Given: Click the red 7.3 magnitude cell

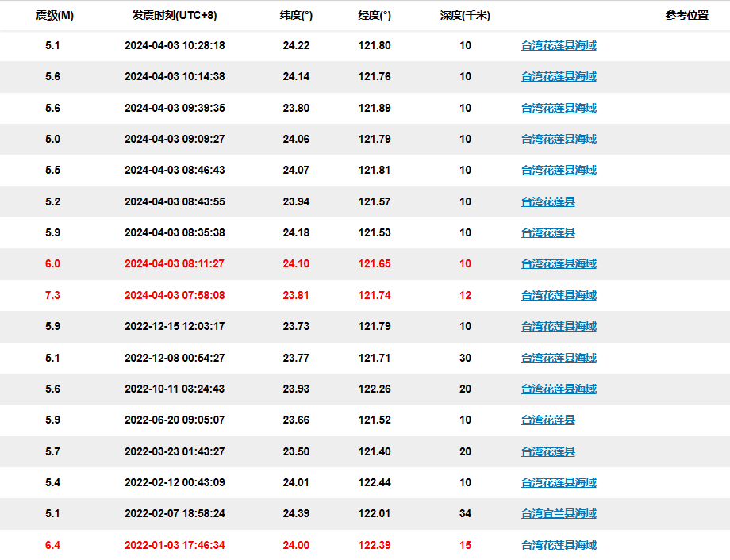Looking at the screenshot, I should [52, 295].
